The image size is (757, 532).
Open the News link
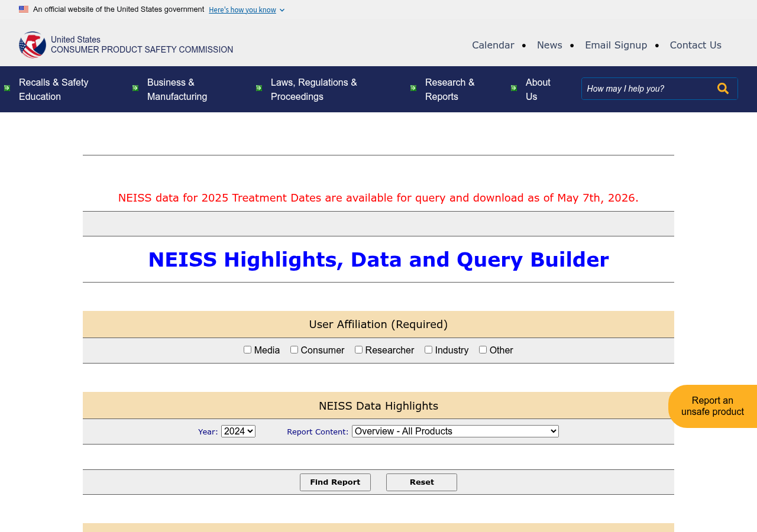[x=549, y=45]
